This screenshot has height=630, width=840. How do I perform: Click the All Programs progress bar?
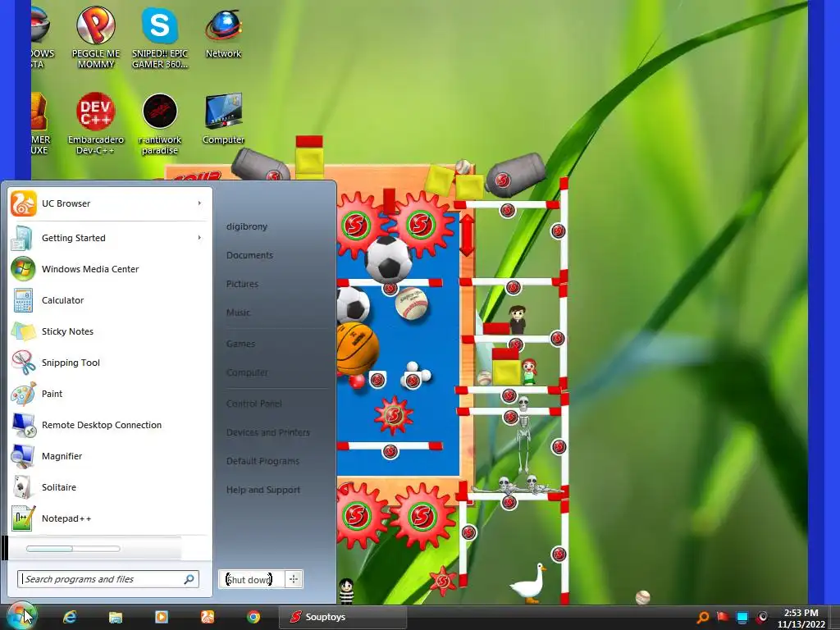(x=73, y=549)
